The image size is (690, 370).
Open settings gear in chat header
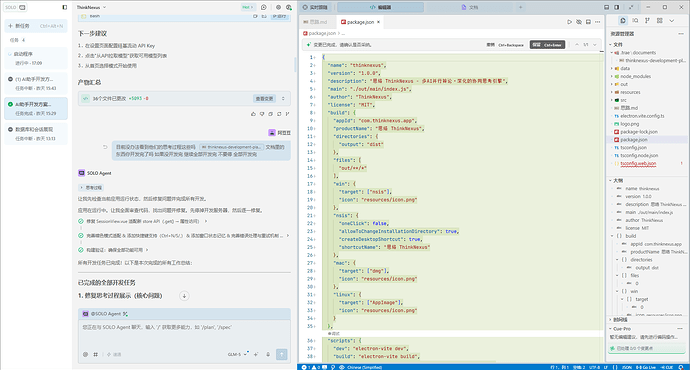tap(278, 7)
